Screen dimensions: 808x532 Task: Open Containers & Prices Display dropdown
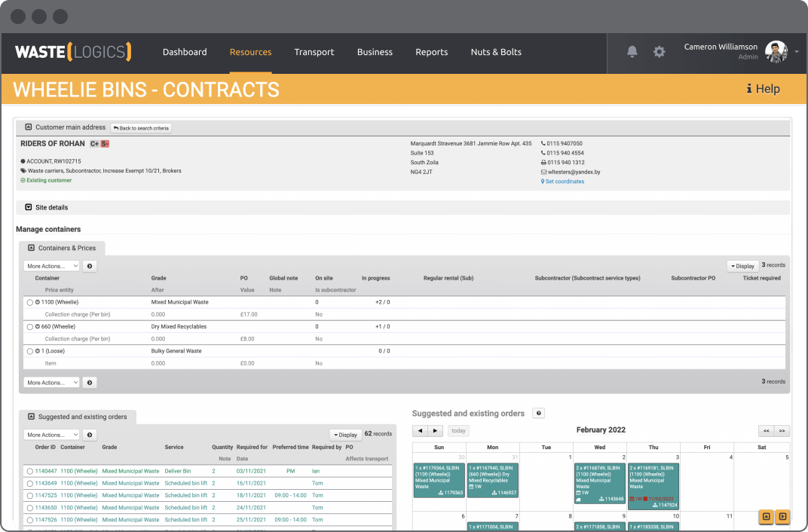tap(742, 266)
